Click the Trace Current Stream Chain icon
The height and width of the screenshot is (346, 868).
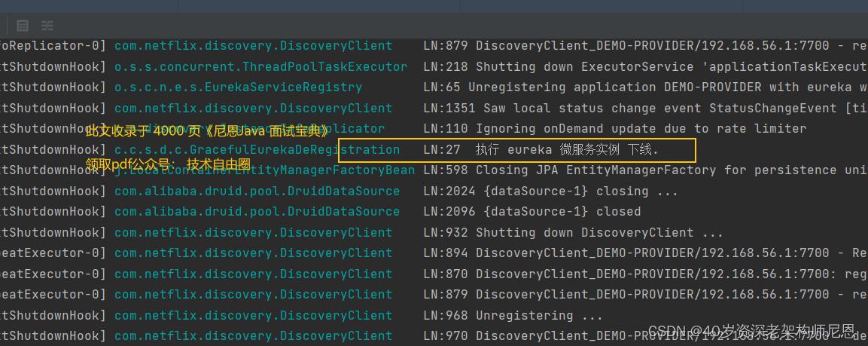pos(47,26)
